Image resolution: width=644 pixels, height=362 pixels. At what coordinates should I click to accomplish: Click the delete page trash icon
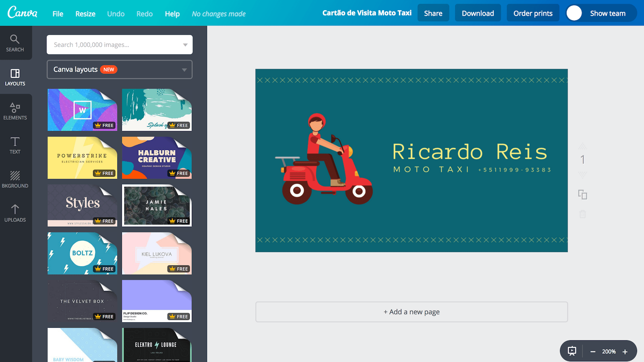tap(583, 214)
